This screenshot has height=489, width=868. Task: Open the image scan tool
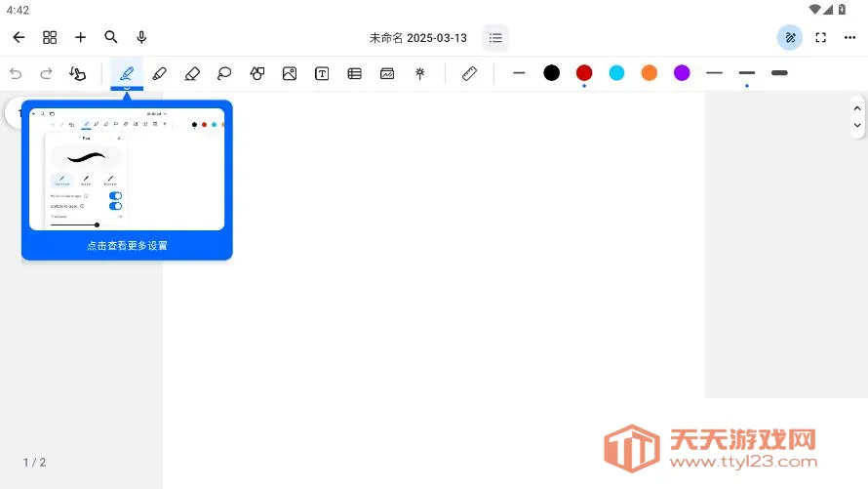[x=387, y=73]
